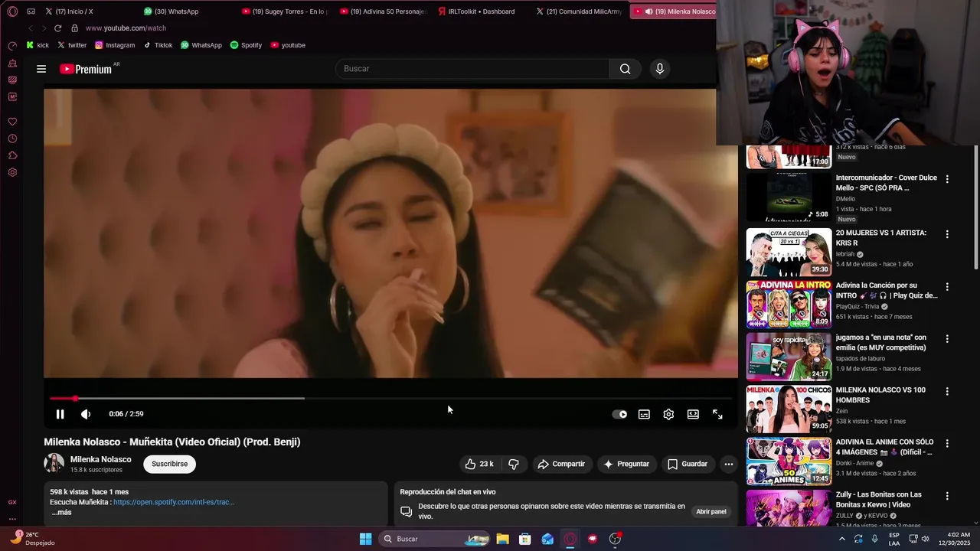Open the Spotify bookmark

(x=246, y=45)
